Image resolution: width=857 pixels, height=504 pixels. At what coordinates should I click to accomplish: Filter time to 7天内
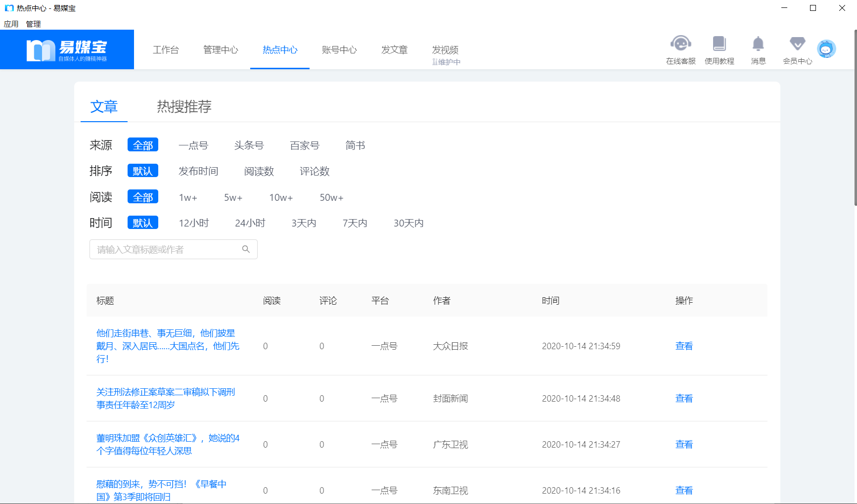pyautogui.click(x=355, y=223)
